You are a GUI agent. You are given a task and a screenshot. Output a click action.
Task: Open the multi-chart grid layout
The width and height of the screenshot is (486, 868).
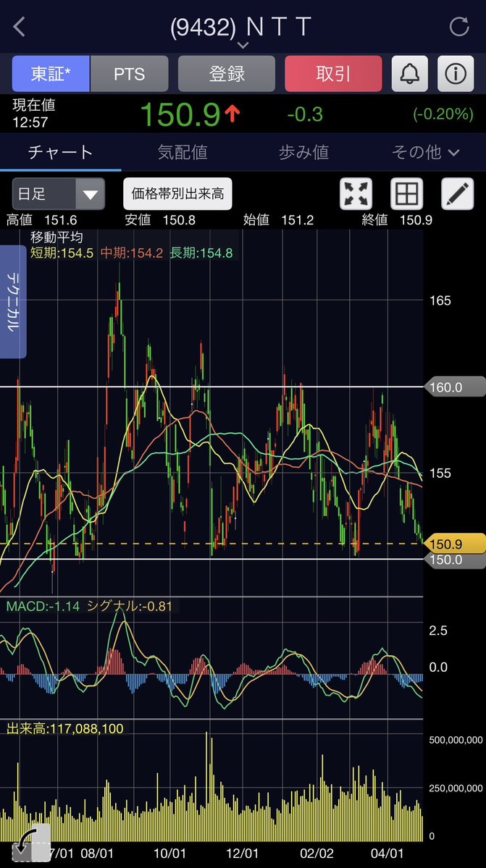pyautogui.click(x=407, y=194)
